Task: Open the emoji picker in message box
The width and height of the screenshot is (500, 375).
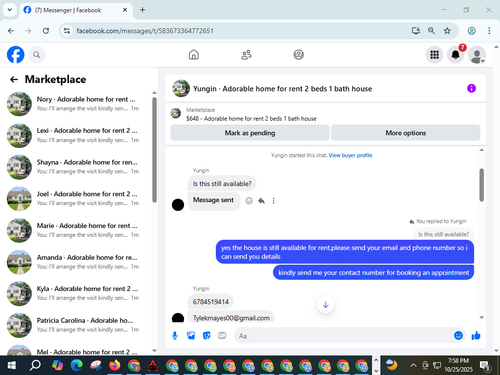Action: click(458, 336)
